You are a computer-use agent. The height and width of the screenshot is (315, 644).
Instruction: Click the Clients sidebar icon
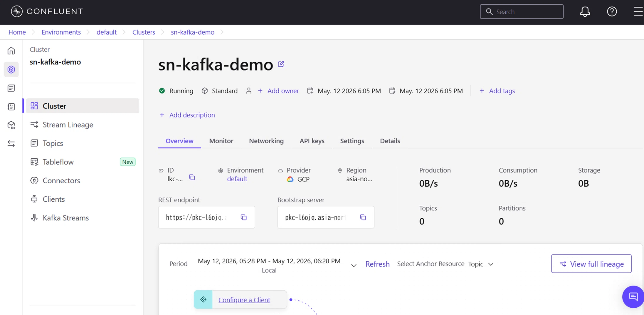(x=34, y=199)
